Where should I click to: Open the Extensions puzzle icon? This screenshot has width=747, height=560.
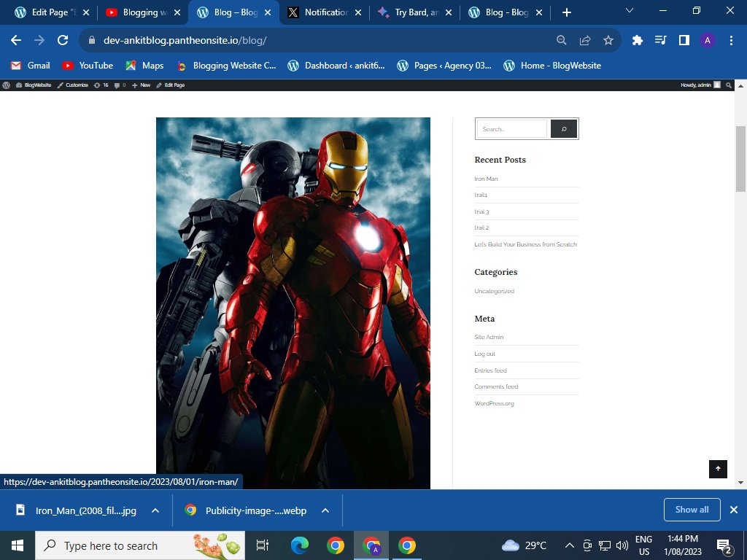(x=638, y=41)
